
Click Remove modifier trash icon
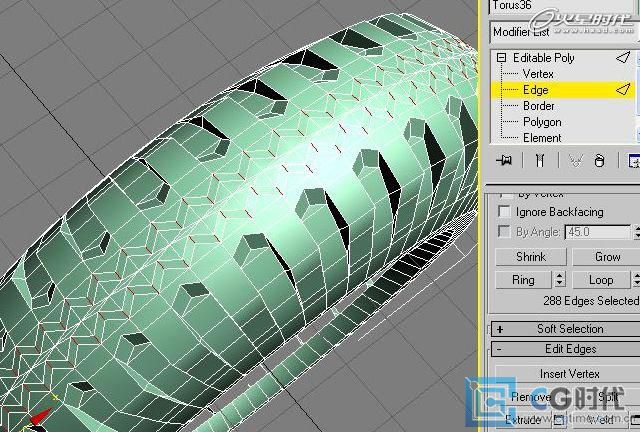coord(599,160)
